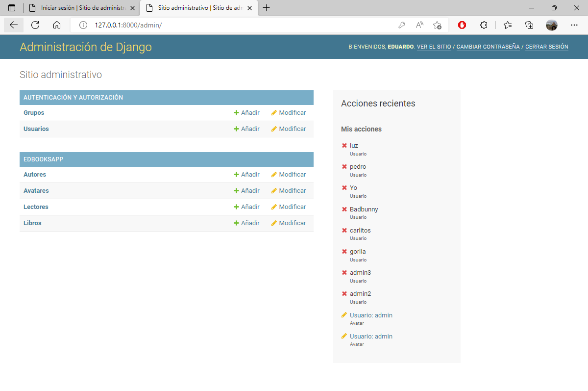The image size is (588, 391).
Task: Open the Lectores model link
Action: point(36,207)
